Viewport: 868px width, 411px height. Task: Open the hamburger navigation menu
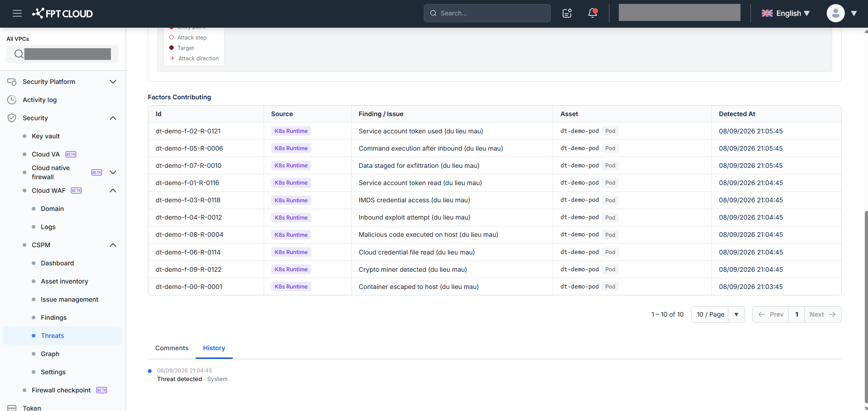point(17,13)
